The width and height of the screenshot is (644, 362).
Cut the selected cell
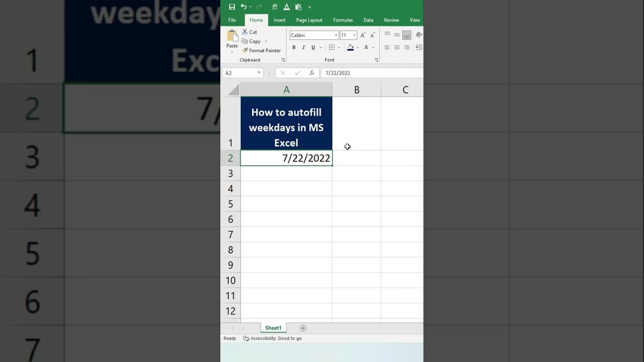pos(250,32)
